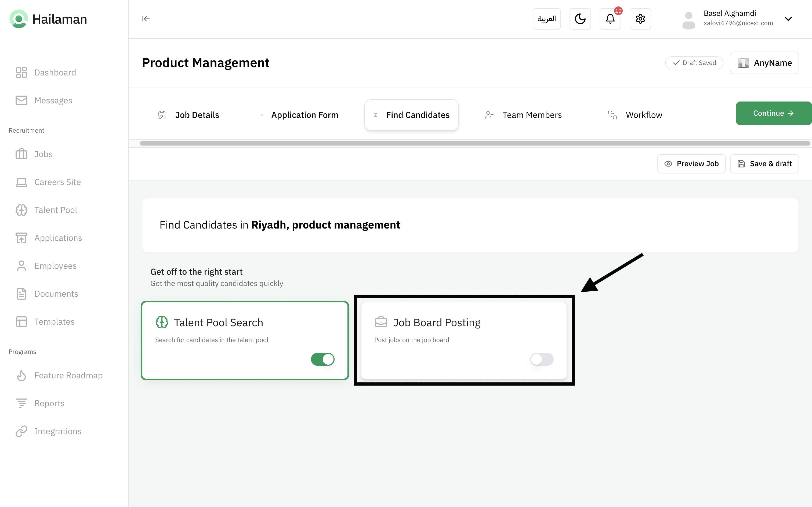The image size is (812, 507).
Task: Open settings gear icon
Action: 640,19
